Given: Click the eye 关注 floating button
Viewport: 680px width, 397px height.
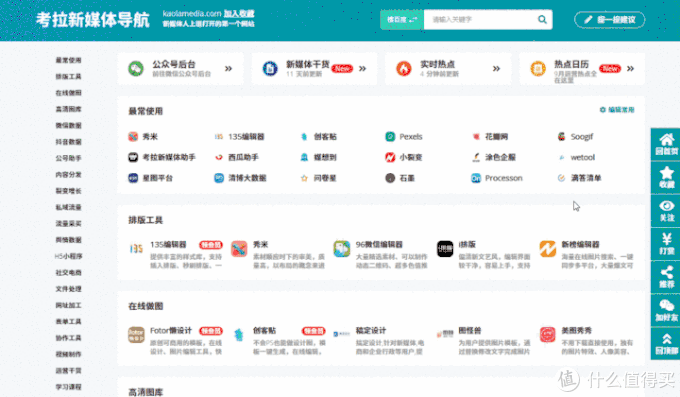Looking at the screenshot, I should click(x=666, y=210).
